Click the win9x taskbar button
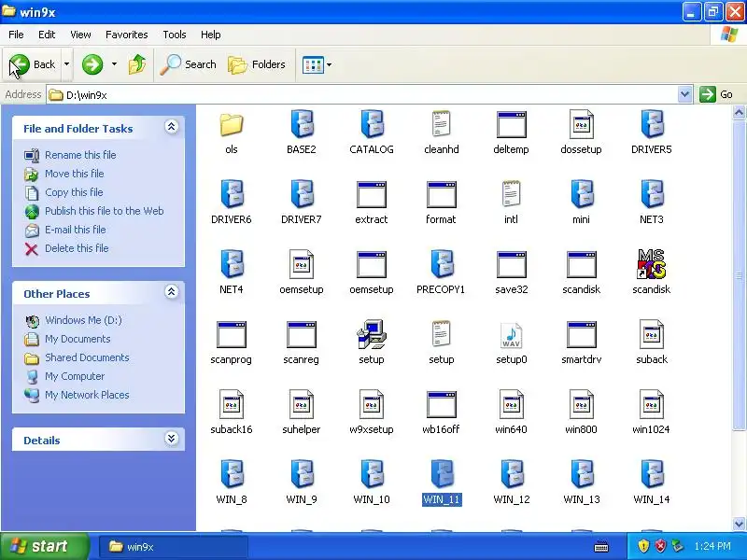This screenshot has height=560, width=747. click(x=174, y=546)
